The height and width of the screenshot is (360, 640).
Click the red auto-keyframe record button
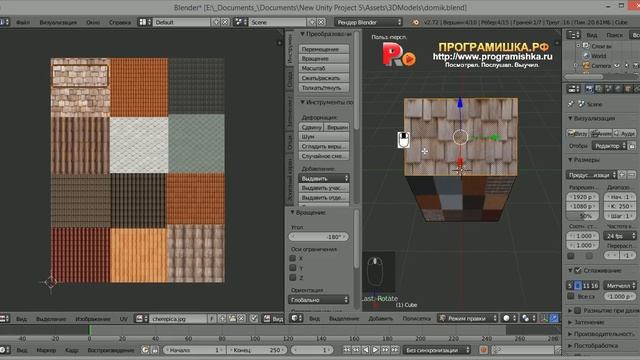click(x=483, y=350)
